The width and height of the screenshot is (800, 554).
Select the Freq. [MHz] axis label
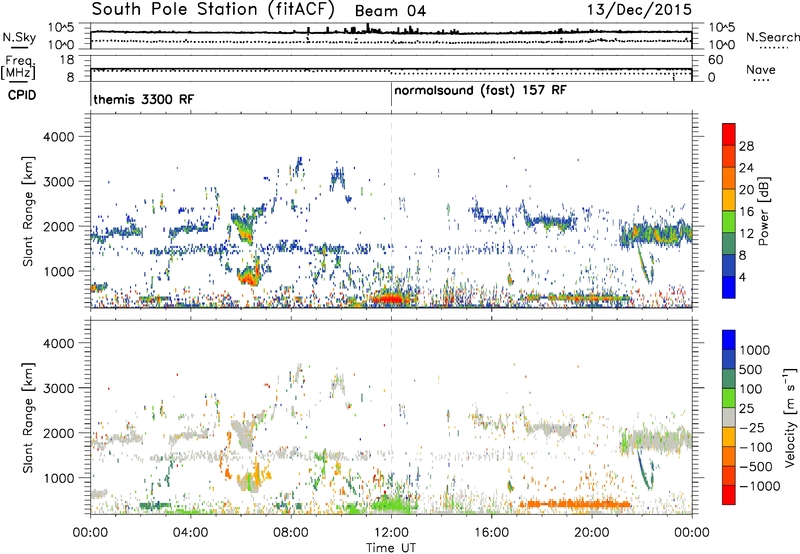coord(18,68)
